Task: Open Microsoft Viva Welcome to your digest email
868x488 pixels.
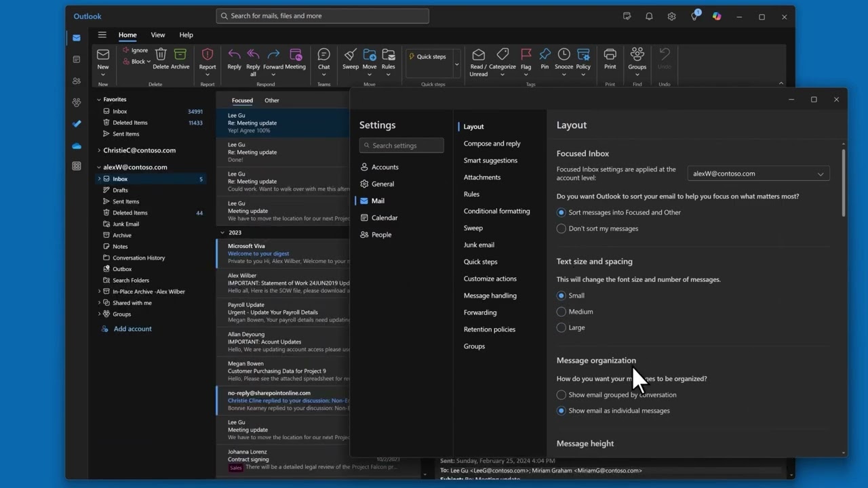Action: coord(283,253)
